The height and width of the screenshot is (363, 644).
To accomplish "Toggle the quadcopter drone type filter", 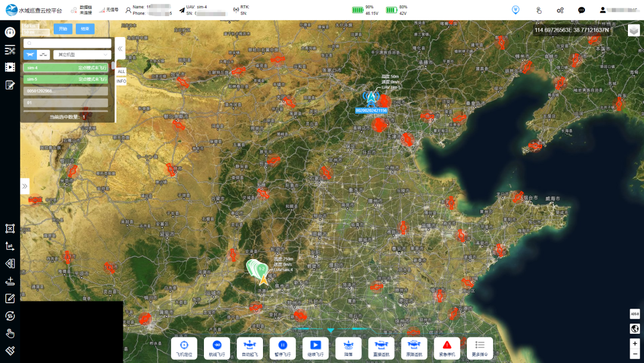I will coord(30,54).
